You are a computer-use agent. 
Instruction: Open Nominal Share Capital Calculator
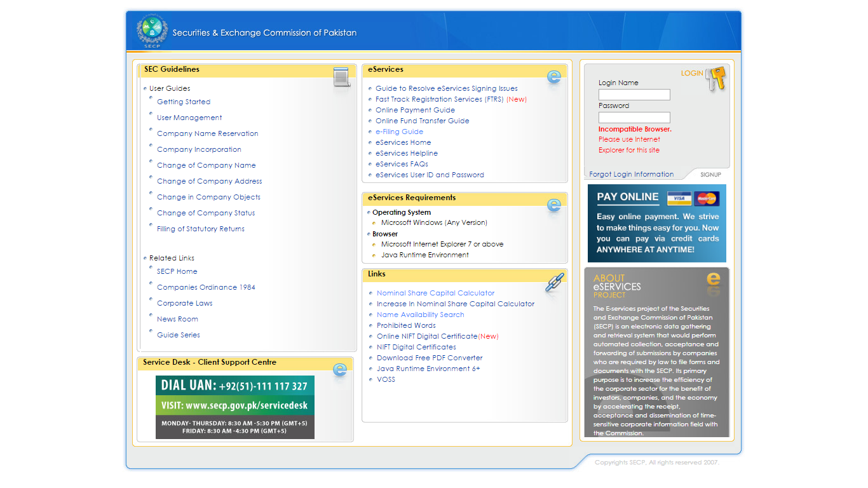click(x=435, y=293)
